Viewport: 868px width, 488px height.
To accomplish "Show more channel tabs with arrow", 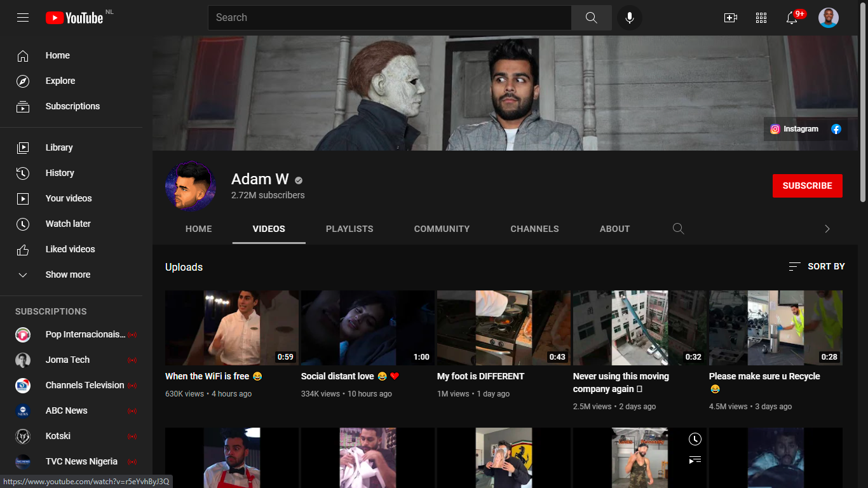I will tap(827, 229).
